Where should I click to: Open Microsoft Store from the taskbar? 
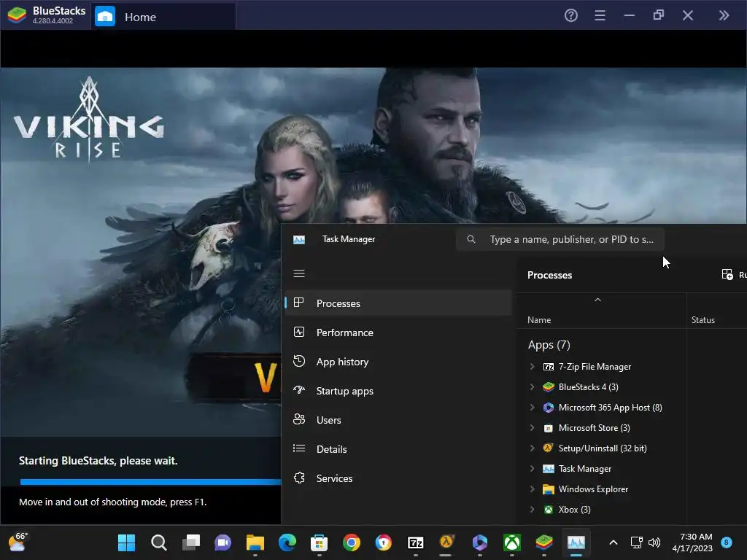point(320,542)
